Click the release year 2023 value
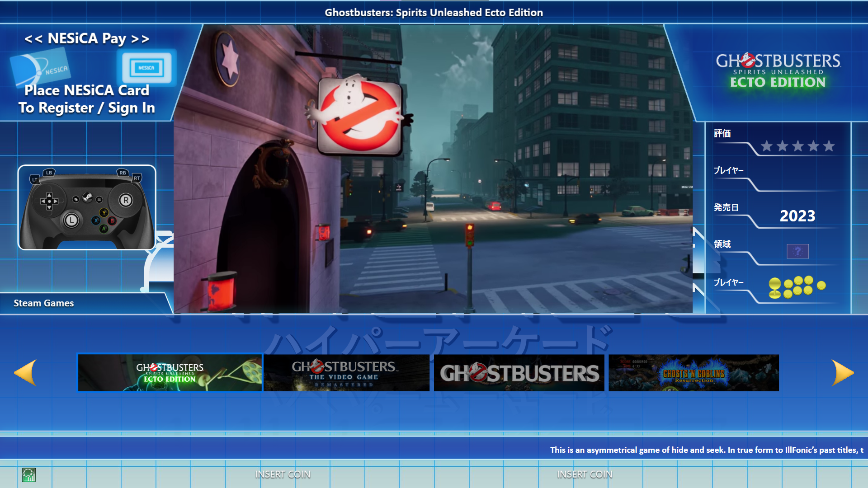 click(x=797, y=216)
